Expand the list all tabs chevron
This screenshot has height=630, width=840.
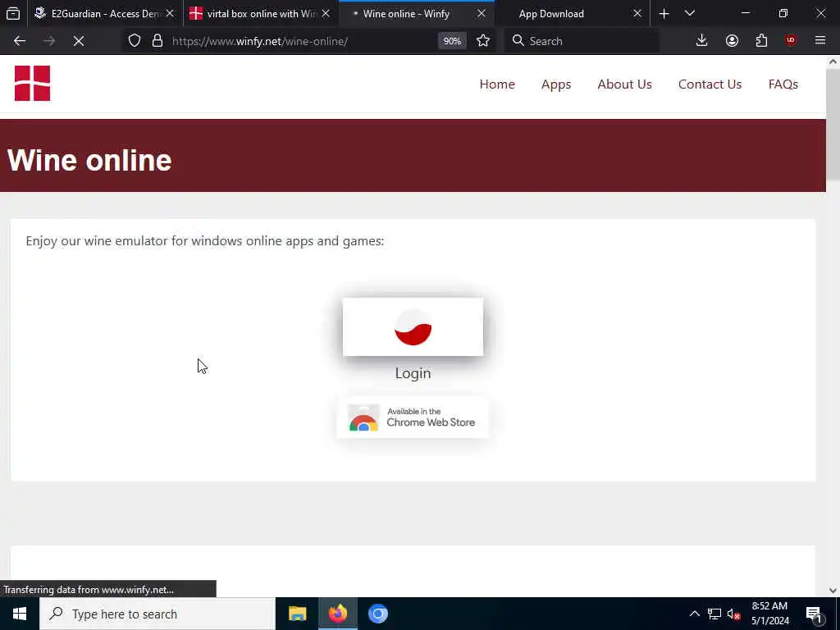[x=690, y=13]
